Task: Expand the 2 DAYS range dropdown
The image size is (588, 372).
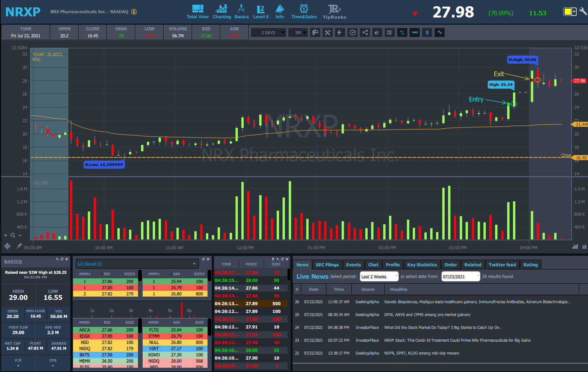Action: 269,33
